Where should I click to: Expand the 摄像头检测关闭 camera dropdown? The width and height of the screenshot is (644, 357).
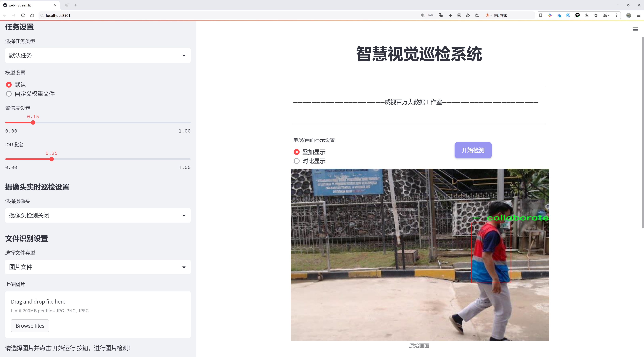tap(98, 215)
